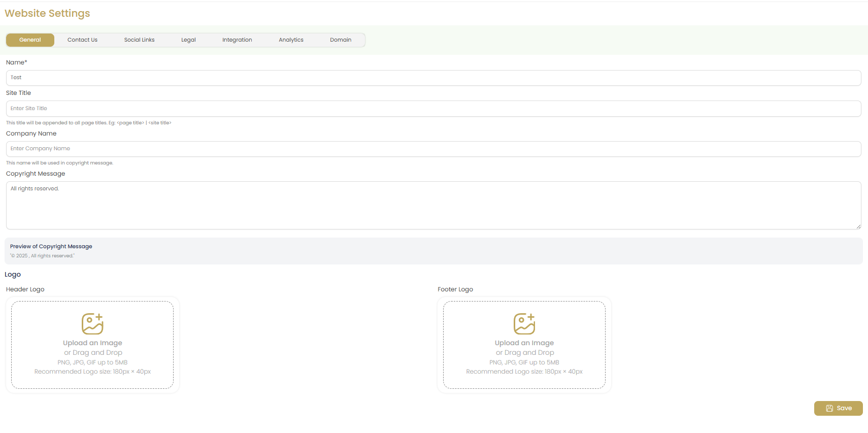Click the site title hint text about page titles
The height and width of the screenshot is (433, 868).
(89, 123)
